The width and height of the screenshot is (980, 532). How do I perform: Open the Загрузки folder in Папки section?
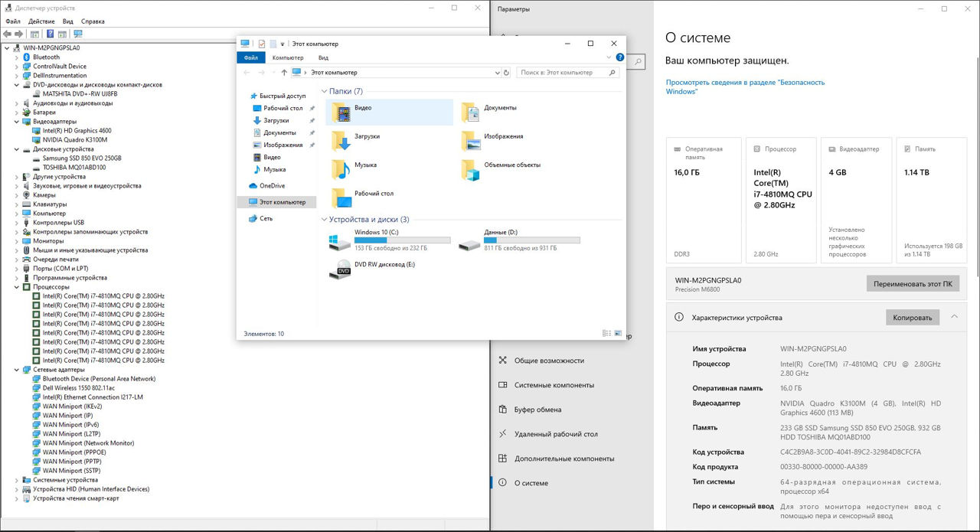point(366,136)
